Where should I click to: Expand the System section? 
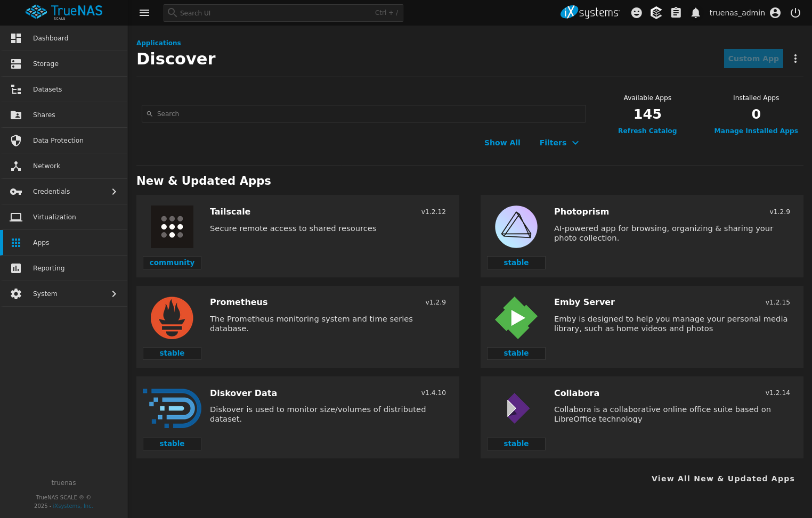113,293
